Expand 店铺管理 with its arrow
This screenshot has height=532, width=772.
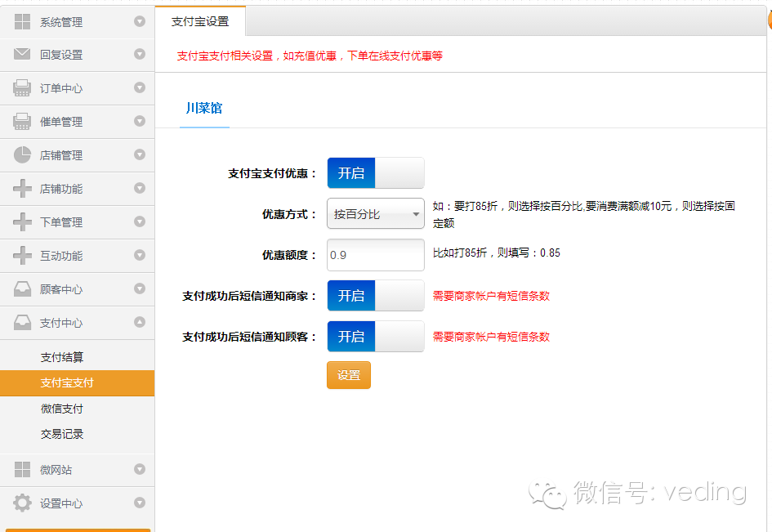tap(140, 154)
